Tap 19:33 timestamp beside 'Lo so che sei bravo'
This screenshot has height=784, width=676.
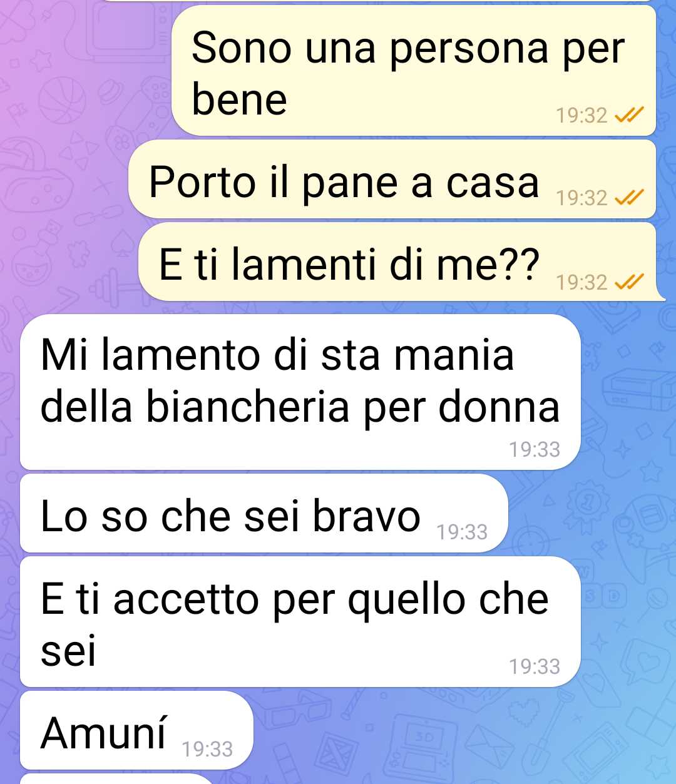tap(462, 532)
